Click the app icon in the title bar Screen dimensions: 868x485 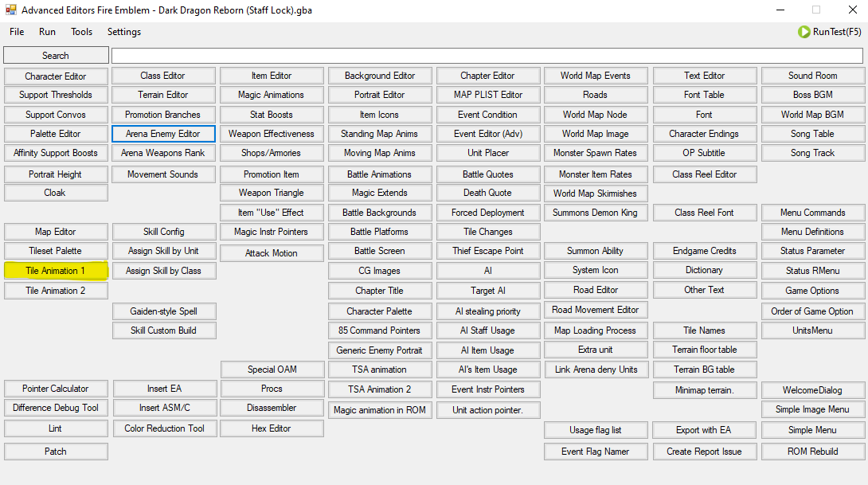pyautogui.click(x=11, y=10)
